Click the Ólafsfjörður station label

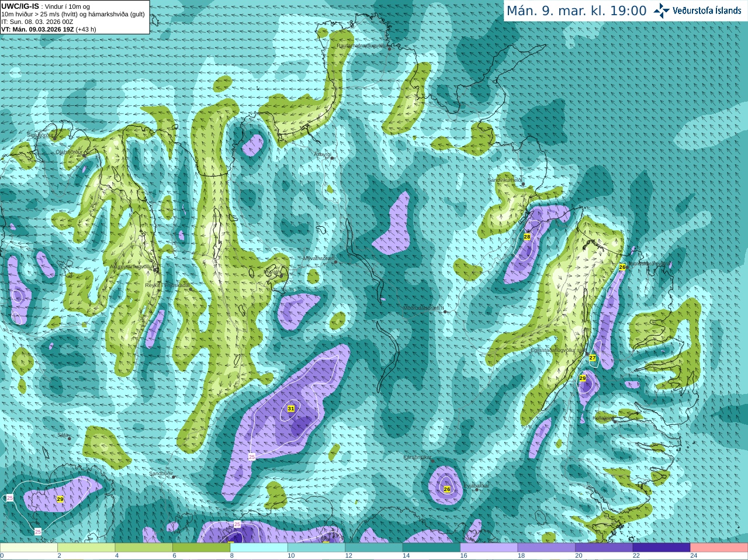coord(70,151)
